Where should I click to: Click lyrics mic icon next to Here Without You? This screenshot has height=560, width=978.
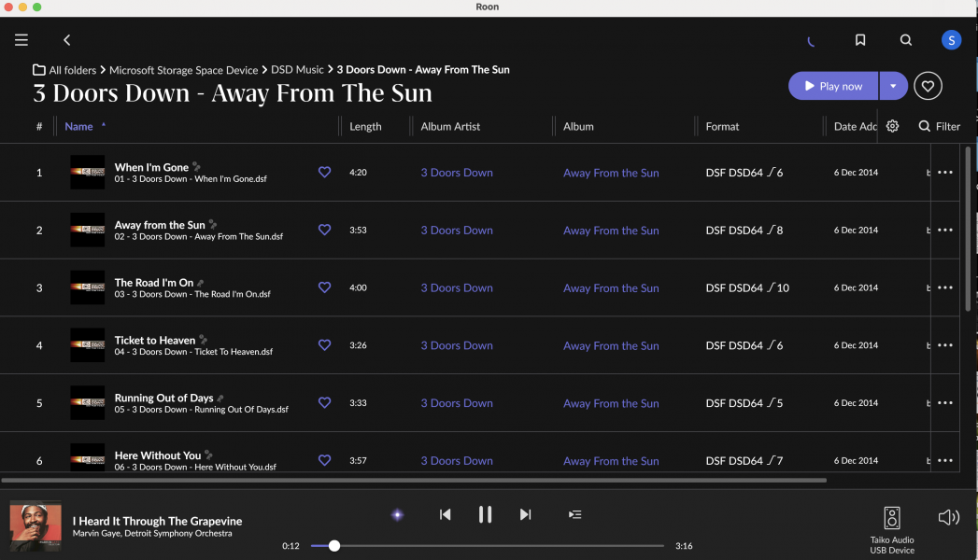click(208, 455)
